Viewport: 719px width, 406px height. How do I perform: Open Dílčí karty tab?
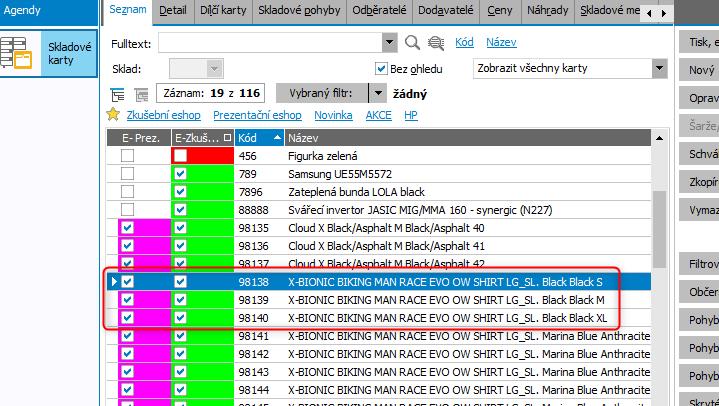(223, 11)
